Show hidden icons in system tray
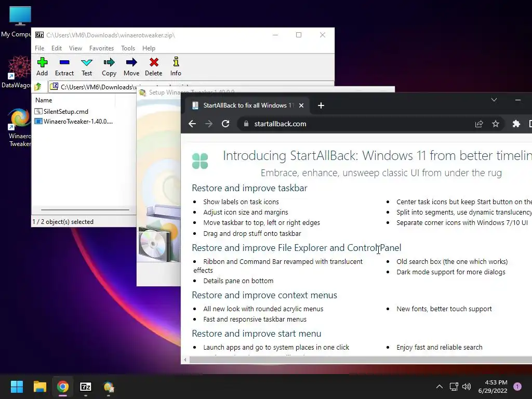Image resolution: width=532 pixels, height=399 pixels. 440,387
